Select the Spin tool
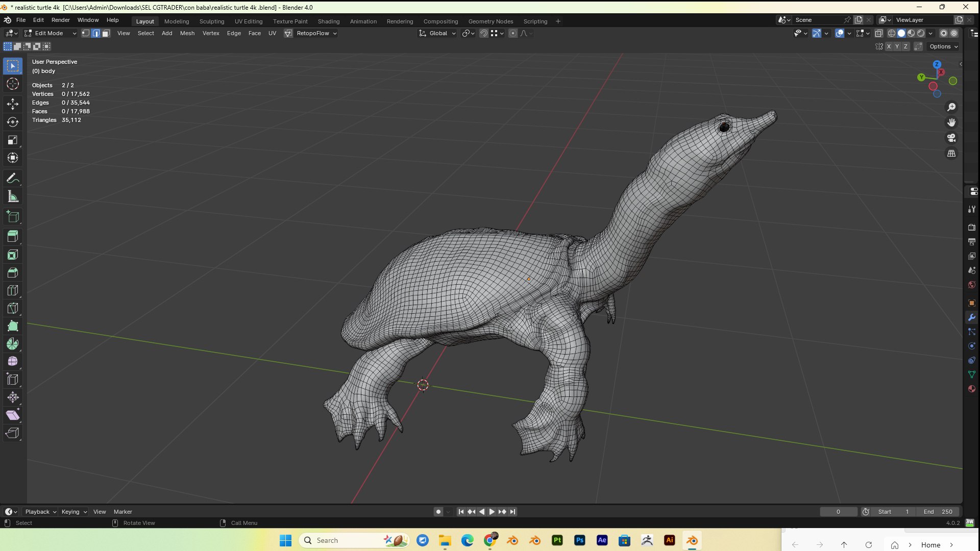Screen dimensions: 980x551 13,344
